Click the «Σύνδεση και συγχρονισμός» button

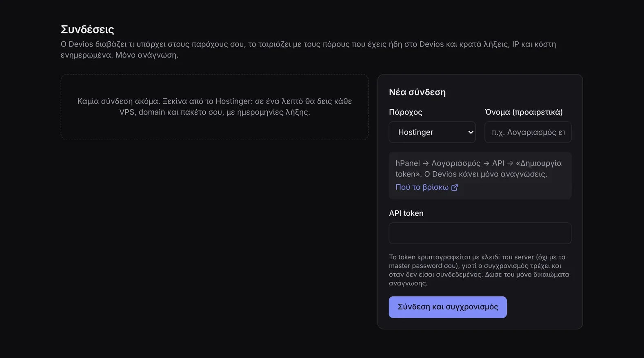pos(448,307)
